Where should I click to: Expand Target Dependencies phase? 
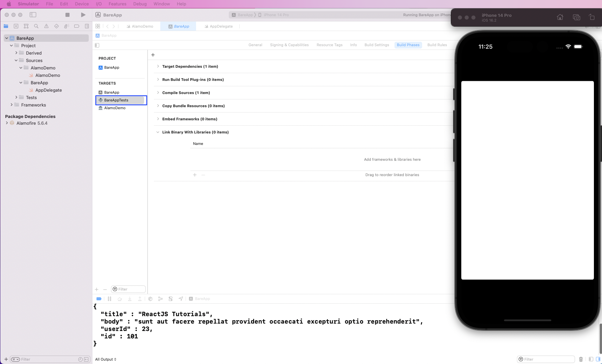coord(158,66)
